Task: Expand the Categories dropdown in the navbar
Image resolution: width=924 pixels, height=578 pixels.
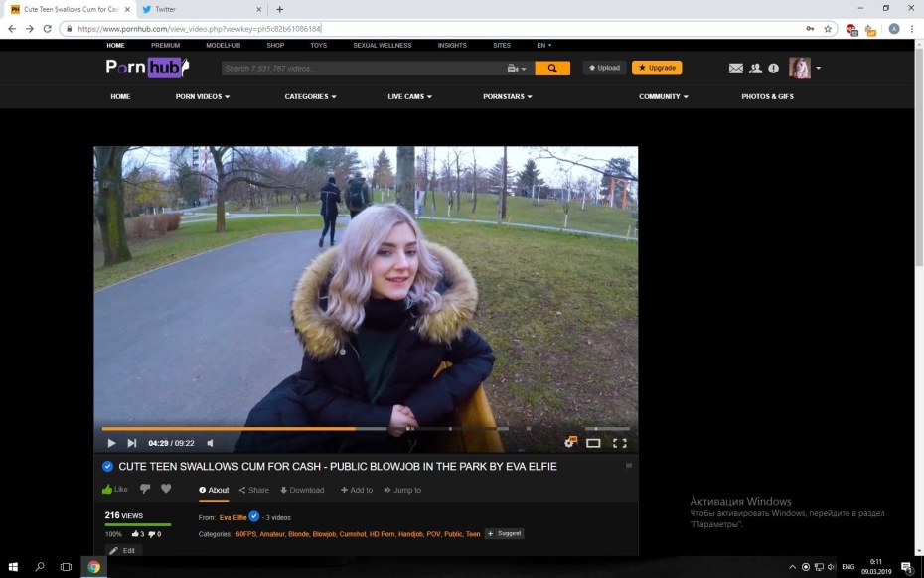Action: (x=308, y=96)
